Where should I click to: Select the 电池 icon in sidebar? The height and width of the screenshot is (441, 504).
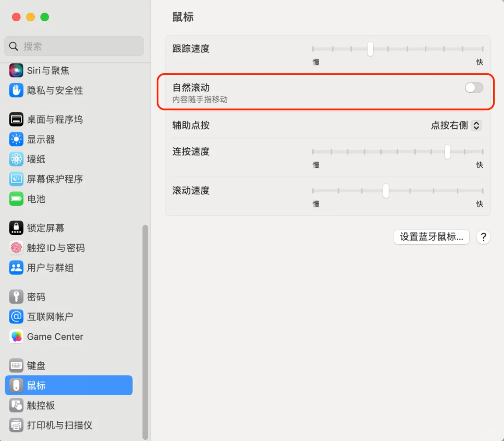pyautogui.click(x=16, y=199)
